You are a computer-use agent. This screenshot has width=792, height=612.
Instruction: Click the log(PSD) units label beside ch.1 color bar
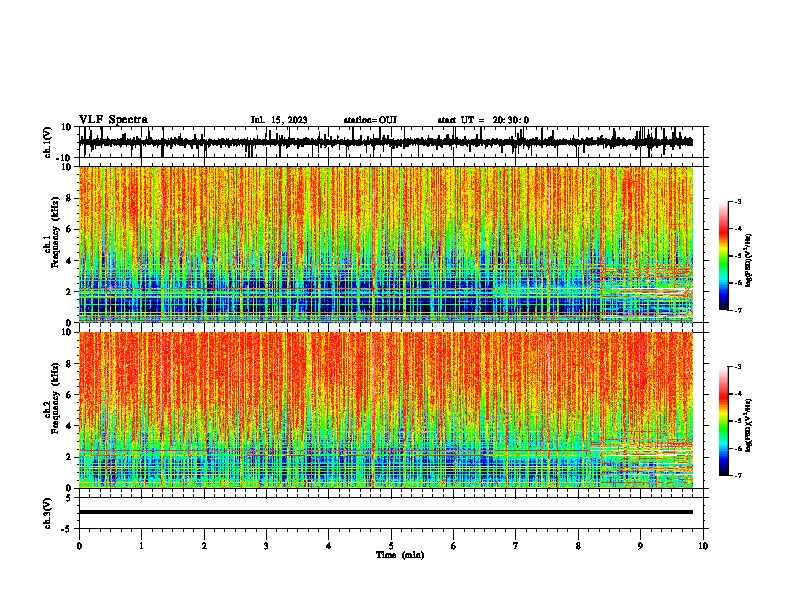click(x=749, y=260)
